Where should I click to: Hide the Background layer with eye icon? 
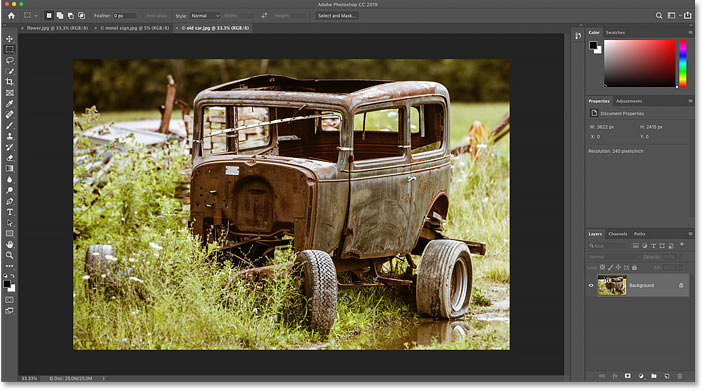point(591,285)
